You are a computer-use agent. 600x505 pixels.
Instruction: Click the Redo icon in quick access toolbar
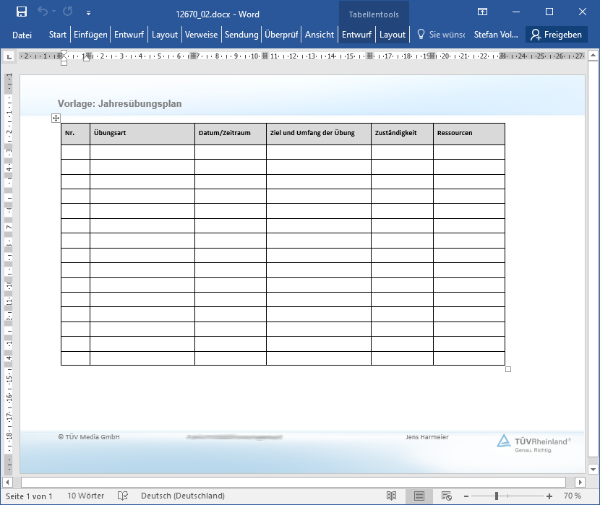pos(67,12)
